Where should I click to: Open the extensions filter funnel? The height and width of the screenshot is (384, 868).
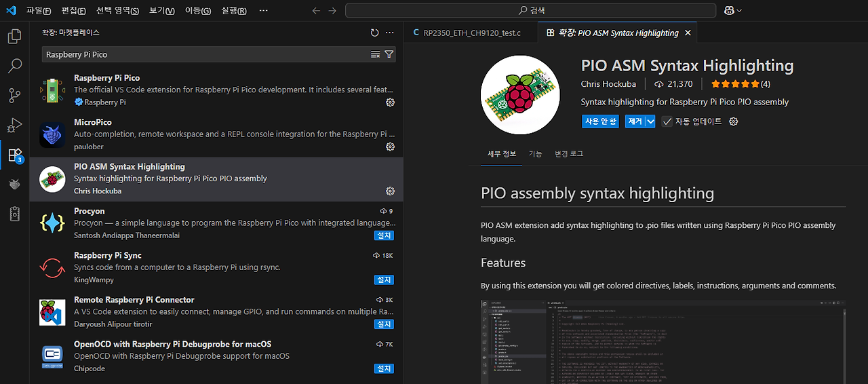tap(389, 54)
